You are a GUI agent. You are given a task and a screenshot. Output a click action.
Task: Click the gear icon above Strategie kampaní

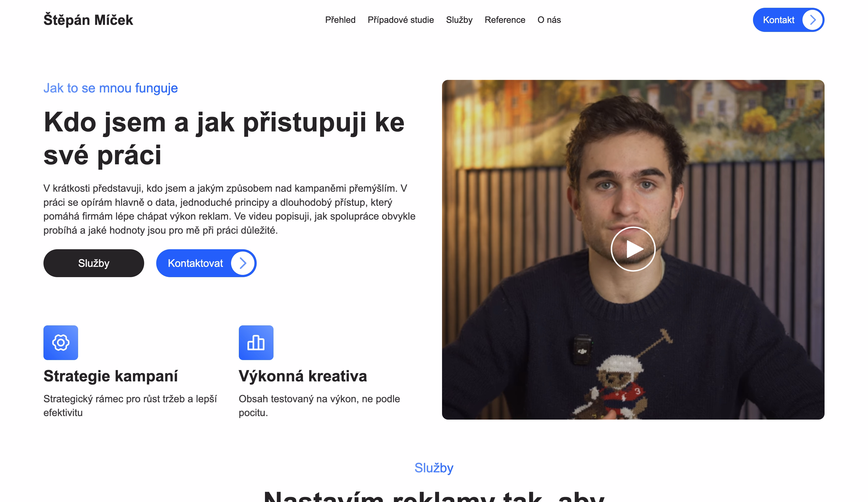tap(61, 342)
